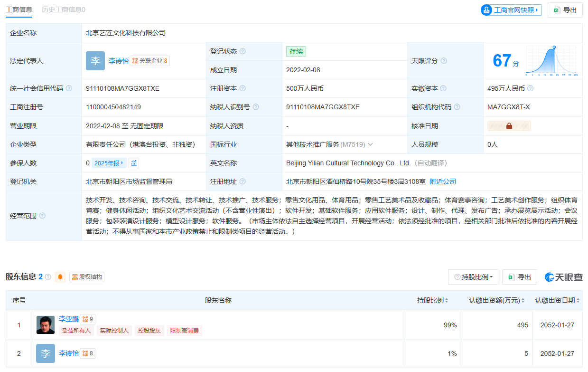
Task: Click help icon next to 注册地址
Action: tap(243, 181)
